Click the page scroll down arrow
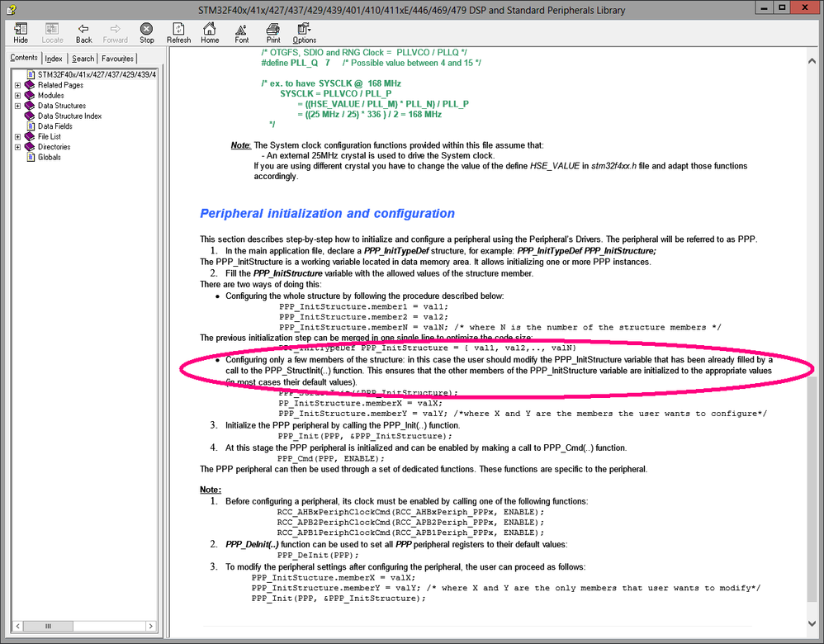824x644 pixels. [812, 623]
